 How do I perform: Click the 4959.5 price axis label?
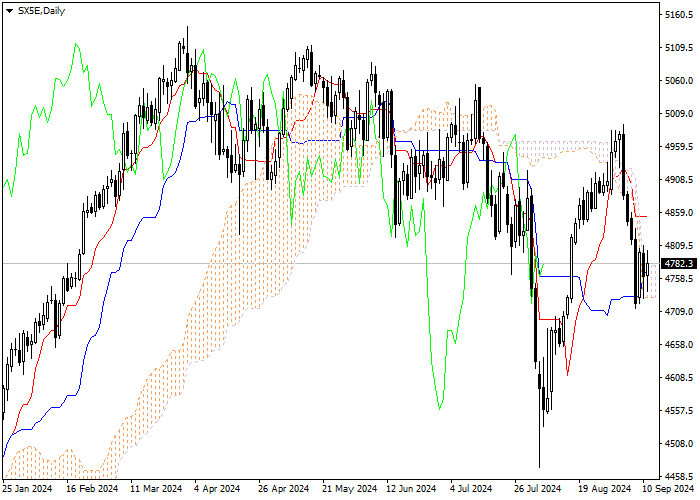click(x=679, y=147)
